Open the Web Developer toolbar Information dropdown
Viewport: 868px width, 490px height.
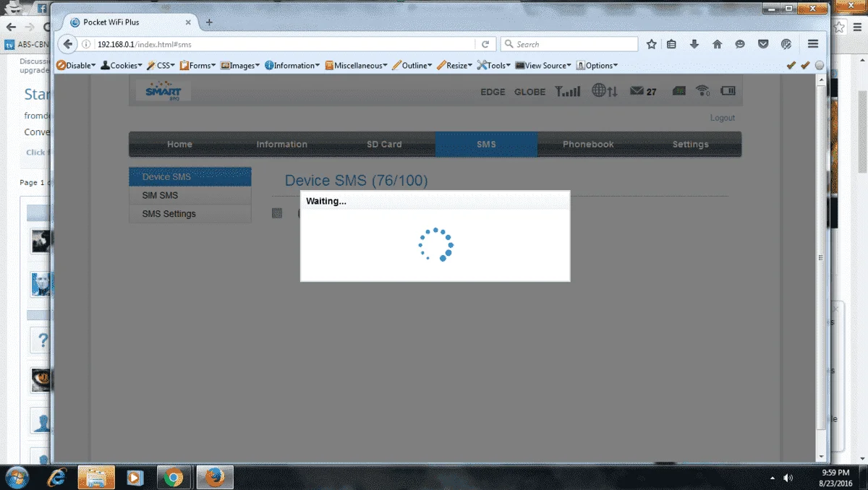(x=292, y=65)
